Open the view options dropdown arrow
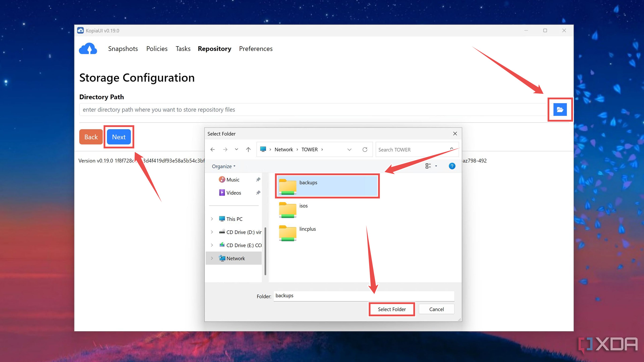This screenshot has height=362, width=644. (436, 166)
